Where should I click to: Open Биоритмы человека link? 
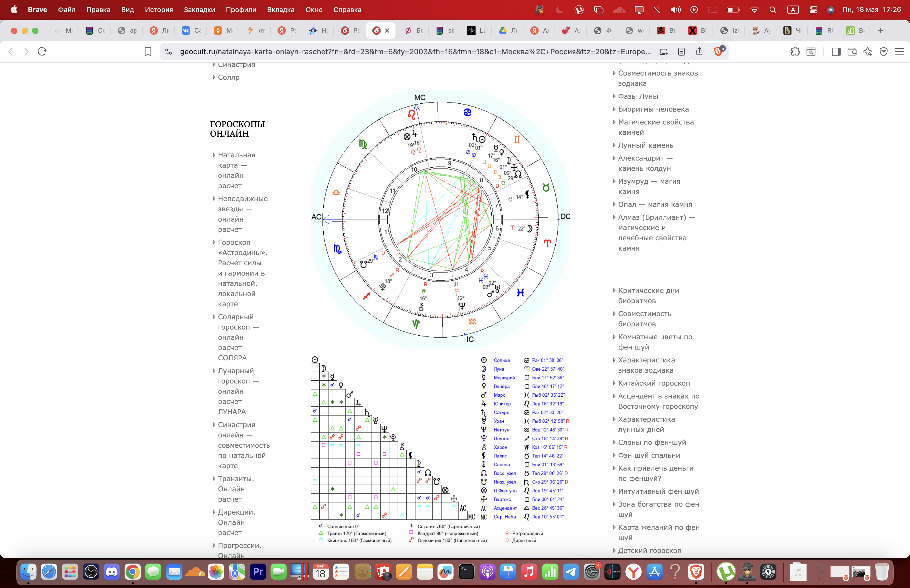point(653,109)
